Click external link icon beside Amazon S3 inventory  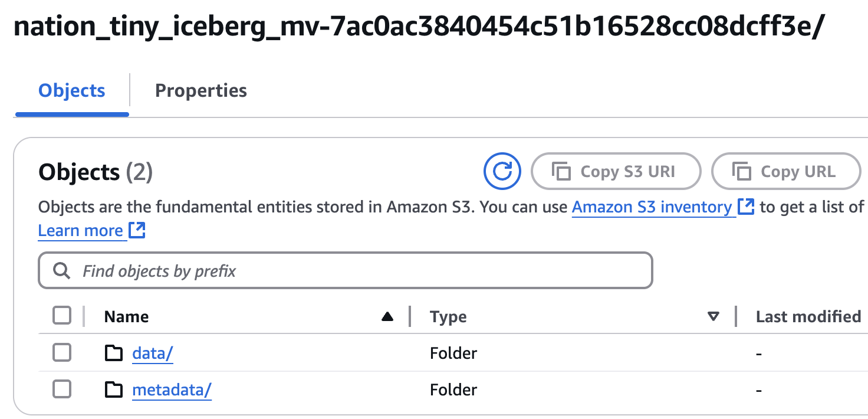coord(746,207)
